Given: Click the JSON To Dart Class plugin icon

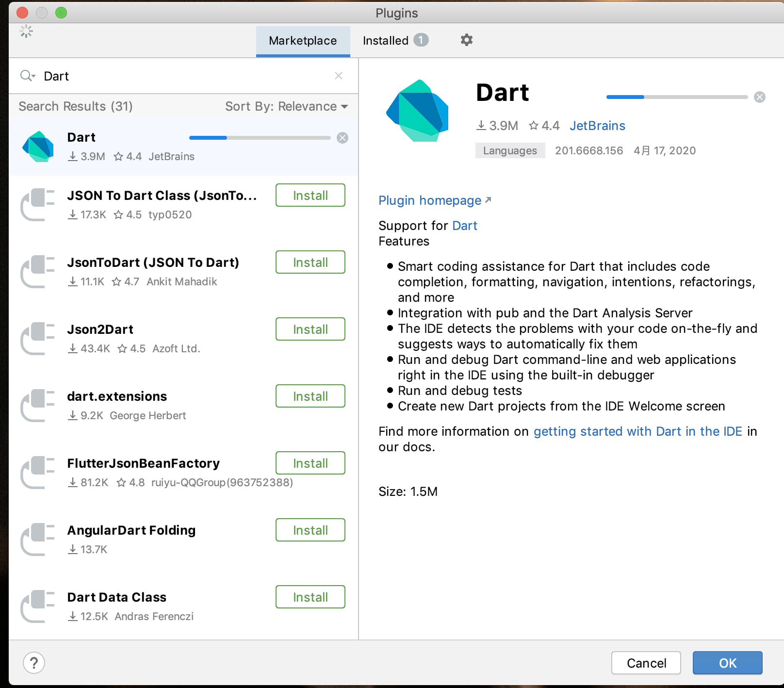Looking at the screenshot, I should click(x=38, y=204).
